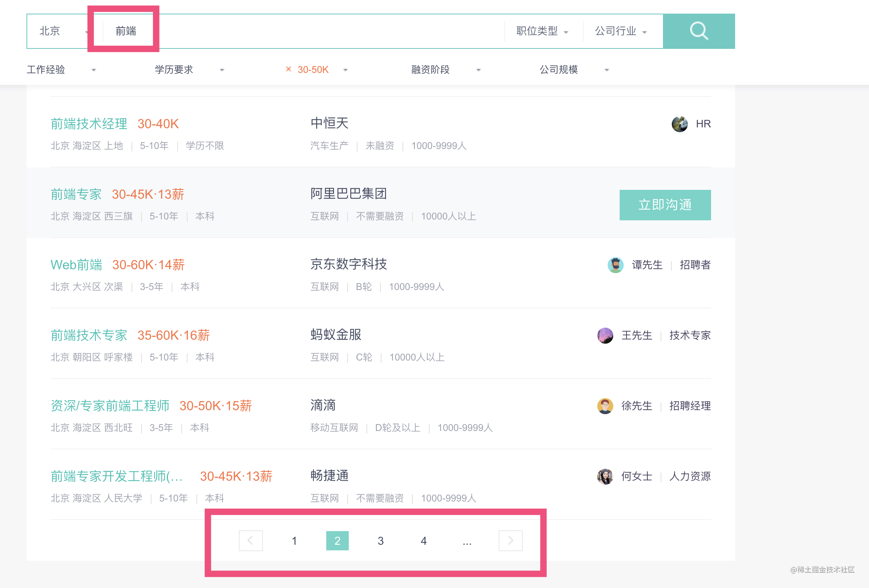Click 人力资源 recruiter title

tap(690, 477)
